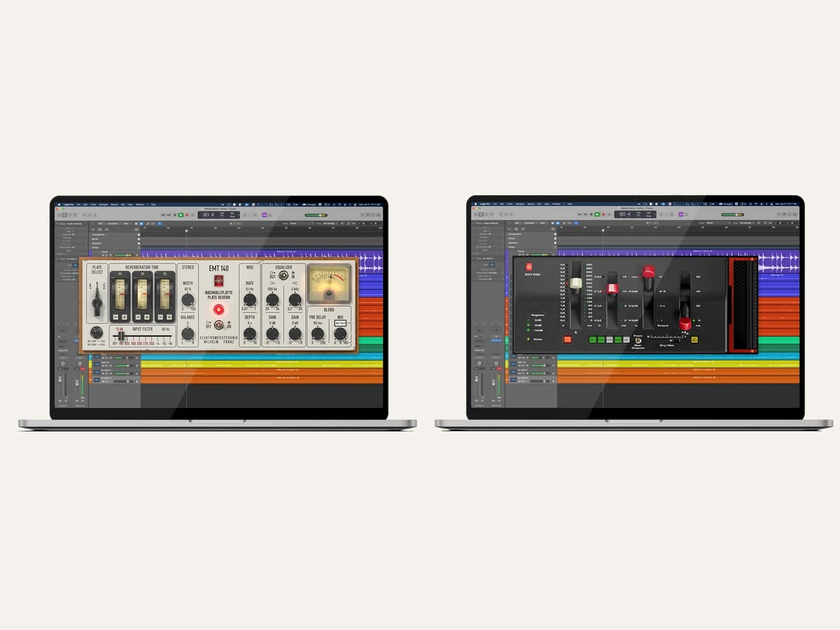Adjust the EMT 140 2 kHz equalizer frequency knob

[x=295, y=300]
